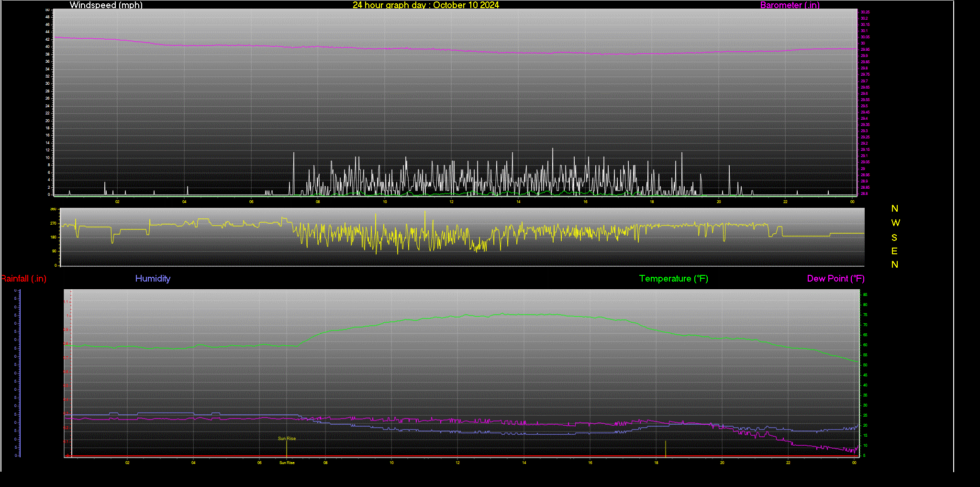Click the 12 value on the windspeed axis
Viewport: 980px width, 487px height.
point(47,150)
